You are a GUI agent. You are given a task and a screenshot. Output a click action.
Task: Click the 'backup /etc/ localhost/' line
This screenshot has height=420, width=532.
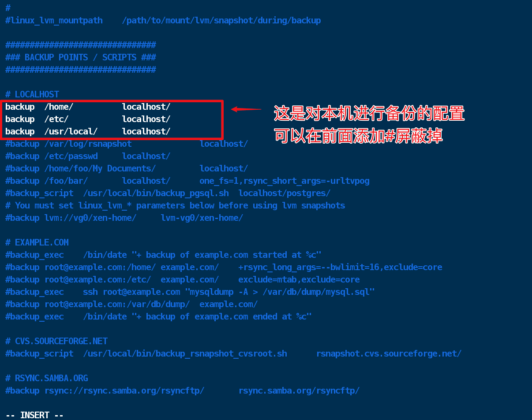pos(88,119)
